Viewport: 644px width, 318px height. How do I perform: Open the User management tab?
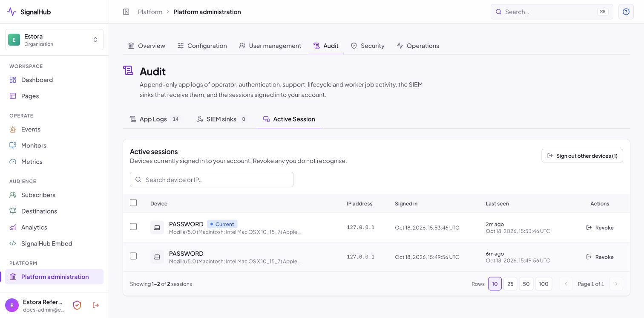270,46
